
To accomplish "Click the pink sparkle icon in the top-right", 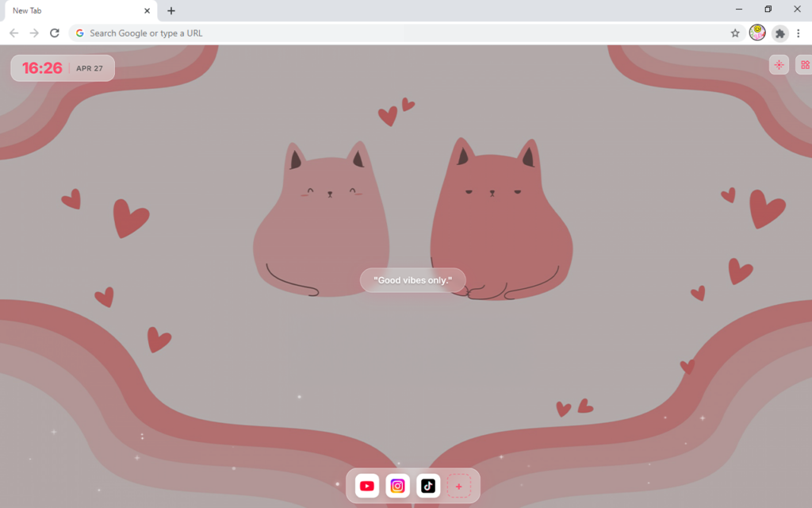I will [779, 65].
